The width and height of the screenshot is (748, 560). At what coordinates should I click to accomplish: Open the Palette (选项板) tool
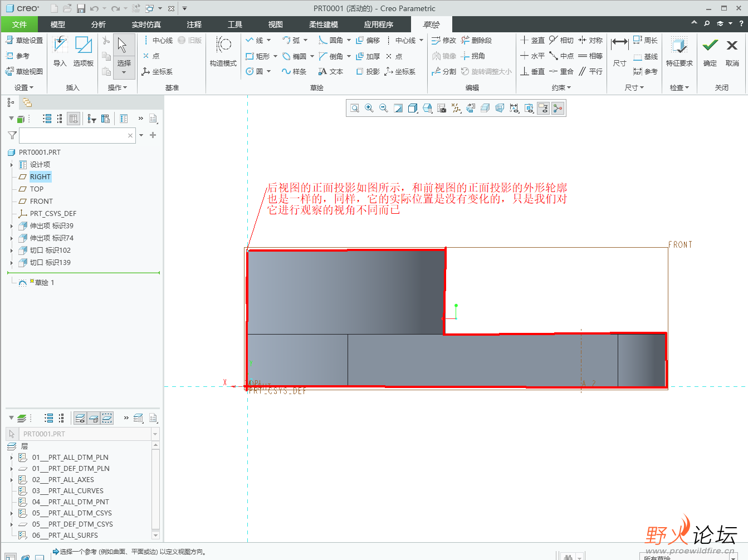point(84,51)
